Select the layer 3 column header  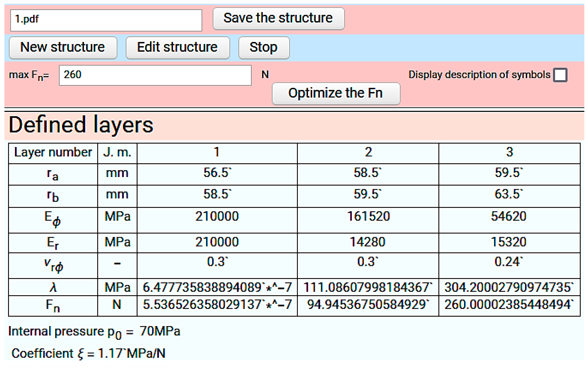click(509, 153)
